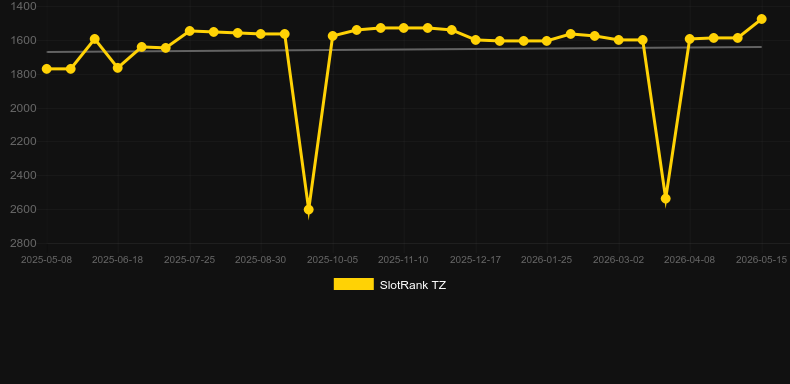Viewport: 790px width, 384px height.
Task: Click the x-axis date 2025-08-30
Action: 260,260
